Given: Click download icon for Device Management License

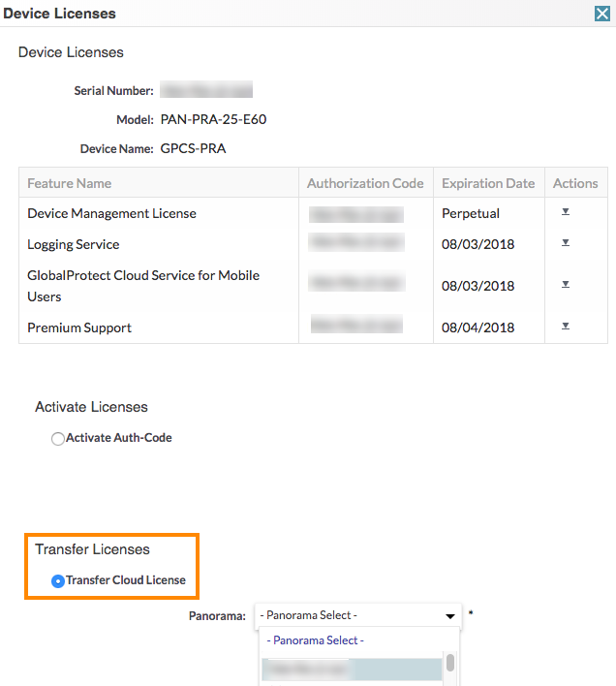Looking at the screenshot, I should click(x=566, y=212).
